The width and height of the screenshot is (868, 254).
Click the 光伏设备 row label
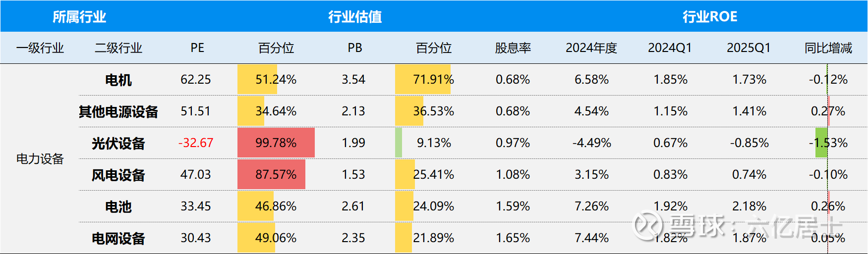[x=118, y=143]
